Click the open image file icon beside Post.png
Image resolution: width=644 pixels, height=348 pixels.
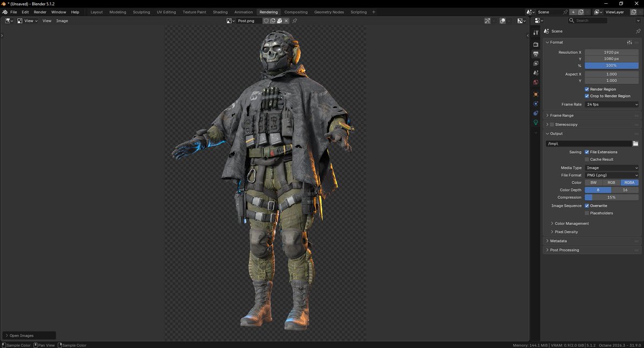(x=280, y=20)
